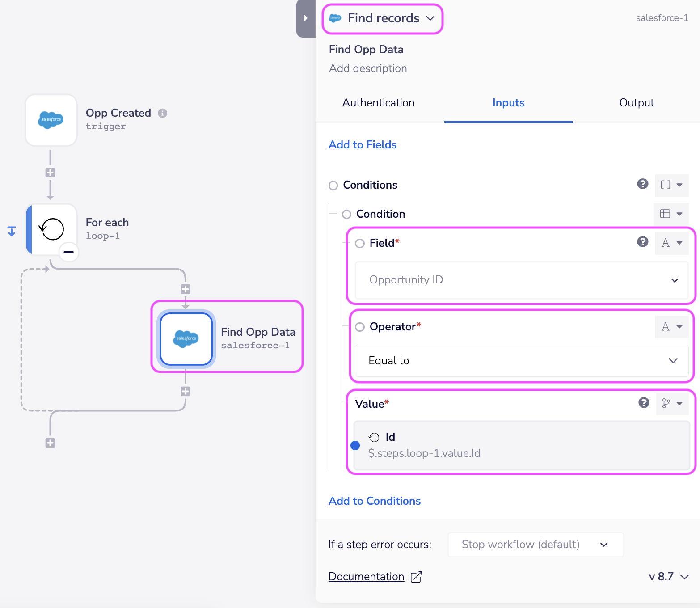This screenshot has height=608, width=700.
Task: Open the Documentation link
Action: pyautogui.click(x=366, y=577)
